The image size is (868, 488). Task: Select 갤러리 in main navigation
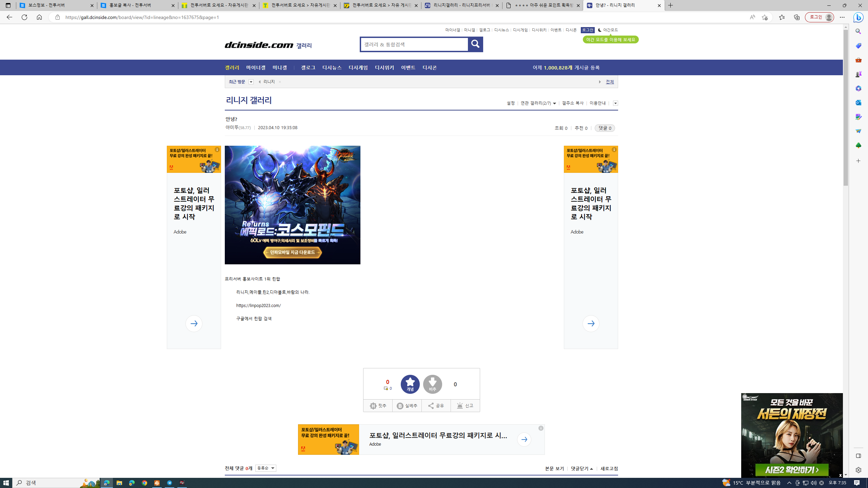point(232,68)
